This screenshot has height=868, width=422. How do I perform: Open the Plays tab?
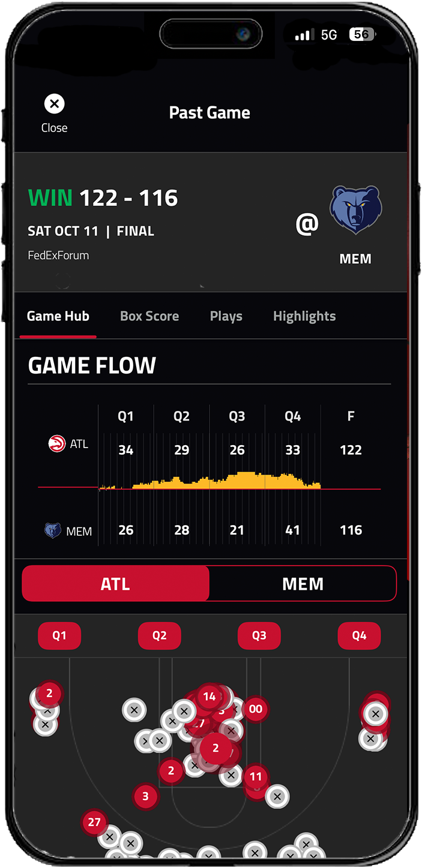click(x=226, y=316)
